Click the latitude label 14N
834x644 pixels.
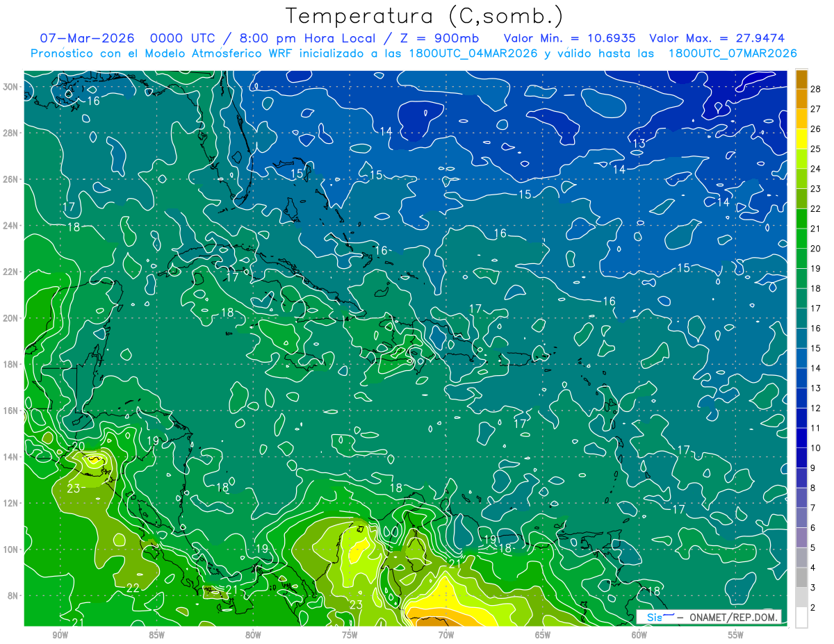pos(10,457)
